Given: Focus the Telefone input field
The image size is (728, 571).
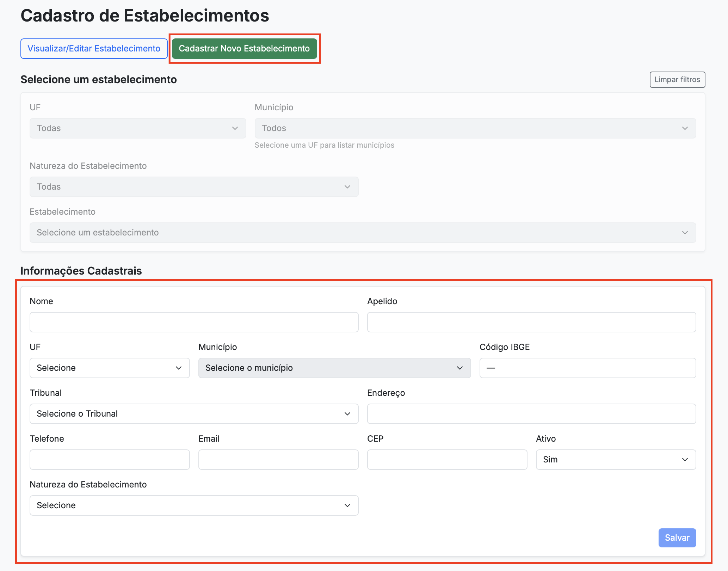Looking at the screenshot, I should [110, 460].
